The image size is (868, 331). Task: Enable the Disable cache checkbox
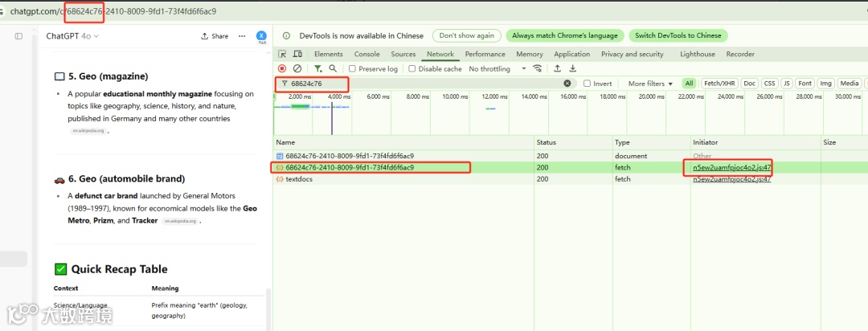point(411,68)
